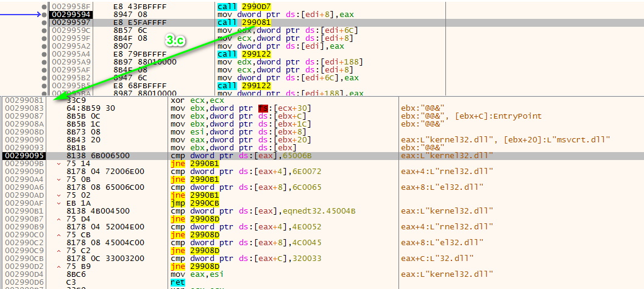
Task: Click the 'call 299081' instruction
Action: pos(244,23)
